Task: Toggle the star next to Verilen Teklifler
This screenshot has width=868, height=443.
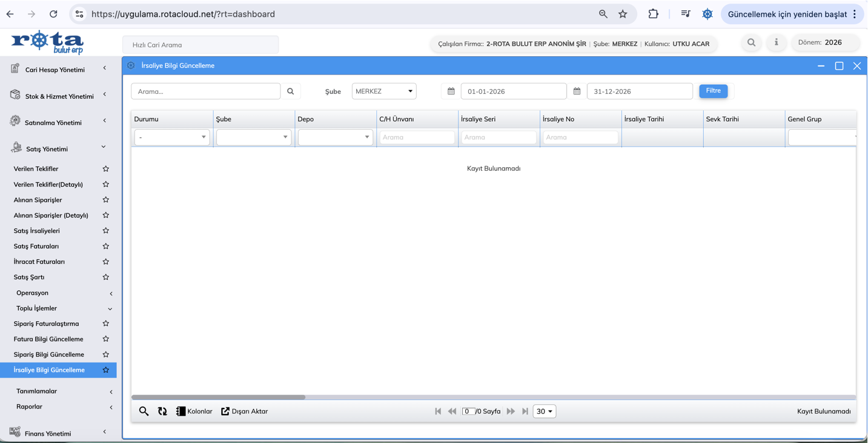Action: pos(106,169)
